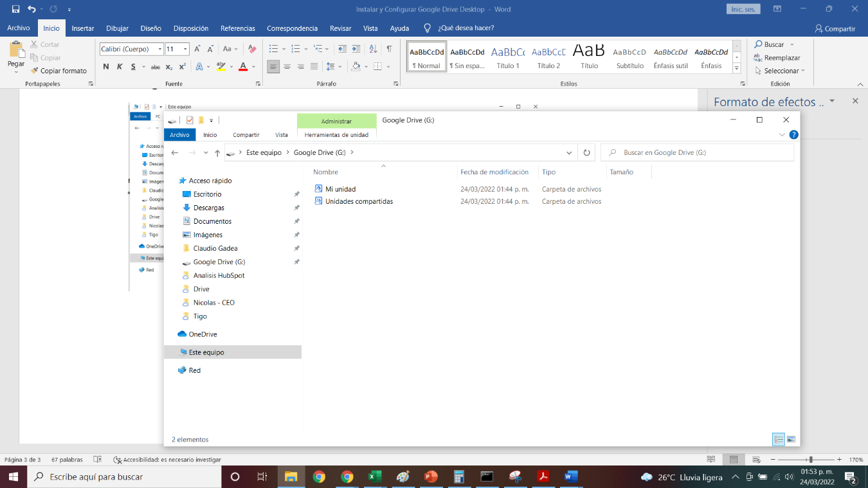The image size is (868, 488).
Task: Undo the last action in Word
Action: click(32, 9)
